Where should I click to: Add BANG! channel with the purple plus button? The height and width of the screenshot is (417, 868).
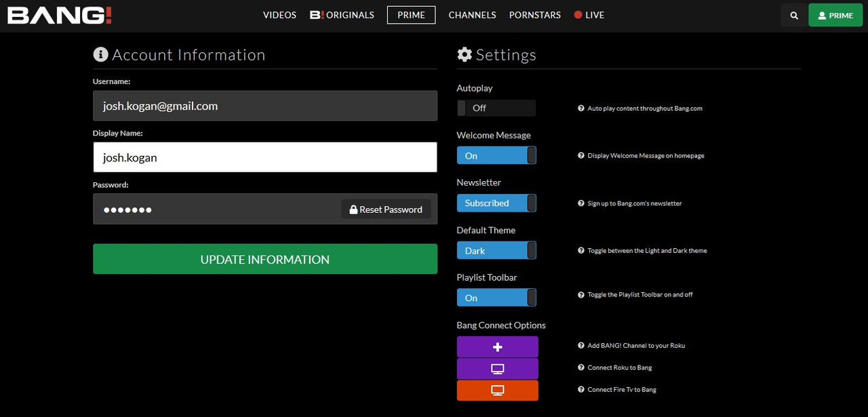pos(498,346)
